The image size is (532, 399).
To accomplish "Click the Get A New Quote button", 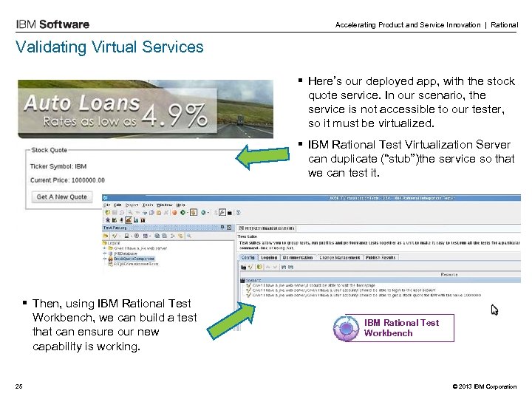I will [62, 197].
